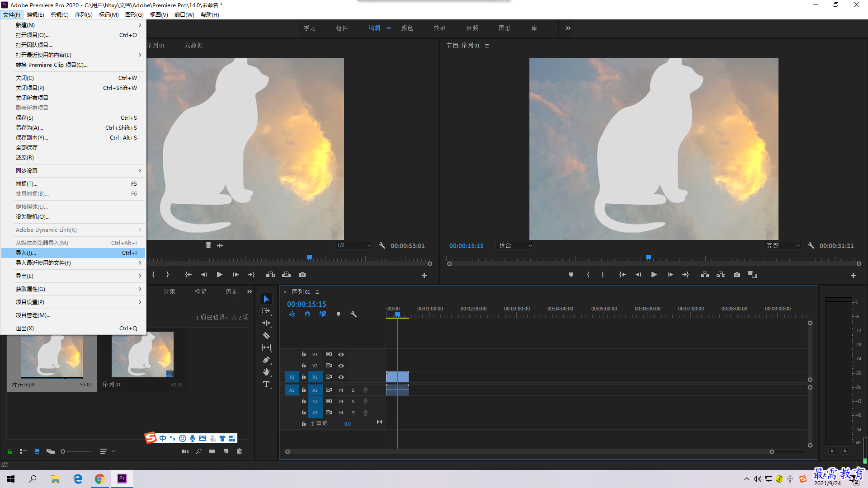This screenshot has height=488, width=868.
Task: Solo audio track A2
Action: click(353, 401)
